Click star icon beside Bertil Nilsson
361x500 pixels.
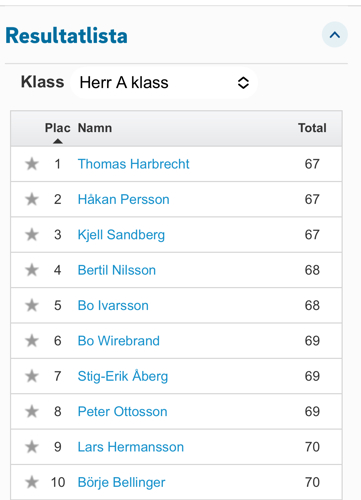pyautogui.click(x=32, y=270)
